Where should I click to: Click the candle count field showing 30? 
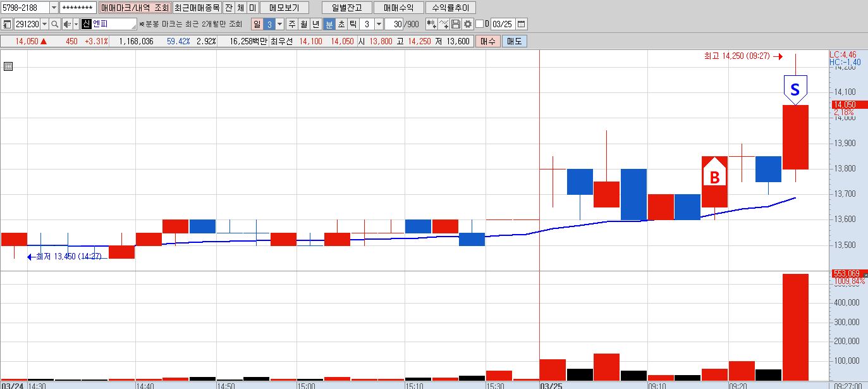click(394, 24)
